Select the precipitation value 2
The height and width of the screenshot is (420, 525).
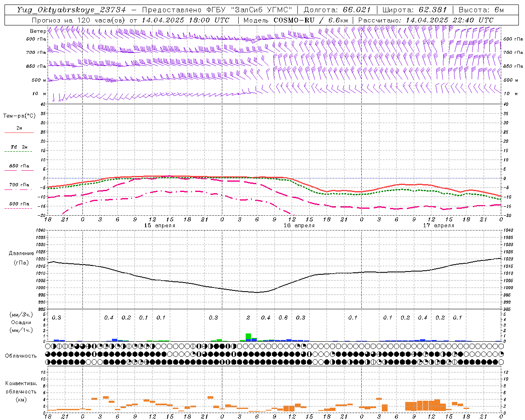(x=248, y=317)
